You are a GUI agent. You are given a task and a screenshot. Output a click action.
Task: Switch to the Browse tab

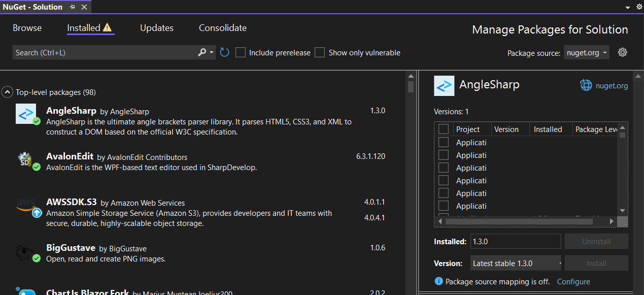point(27,28)
